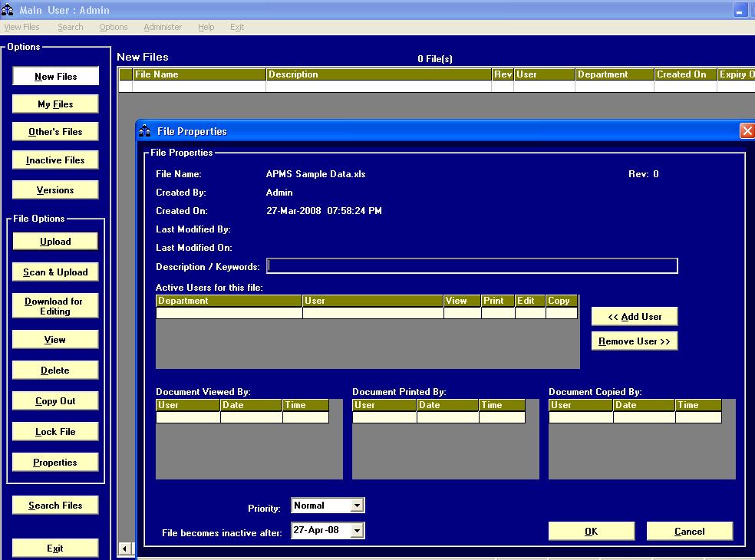Expand the file inactive date picker
This screenshot has height=560, width=755.
[357, 531]
